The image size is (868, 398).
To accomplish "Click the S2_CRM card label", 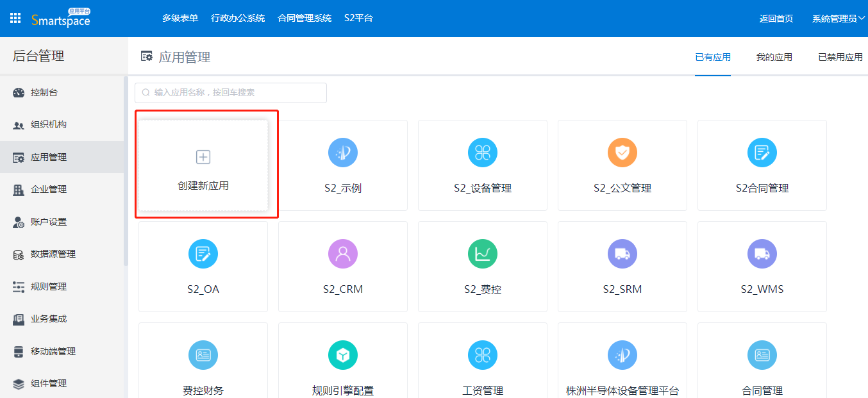I will tap(343, 289).
